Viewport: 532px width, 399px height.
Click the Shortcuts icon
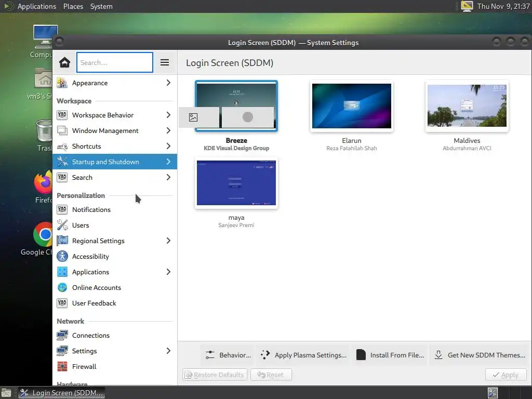[62, 146]
